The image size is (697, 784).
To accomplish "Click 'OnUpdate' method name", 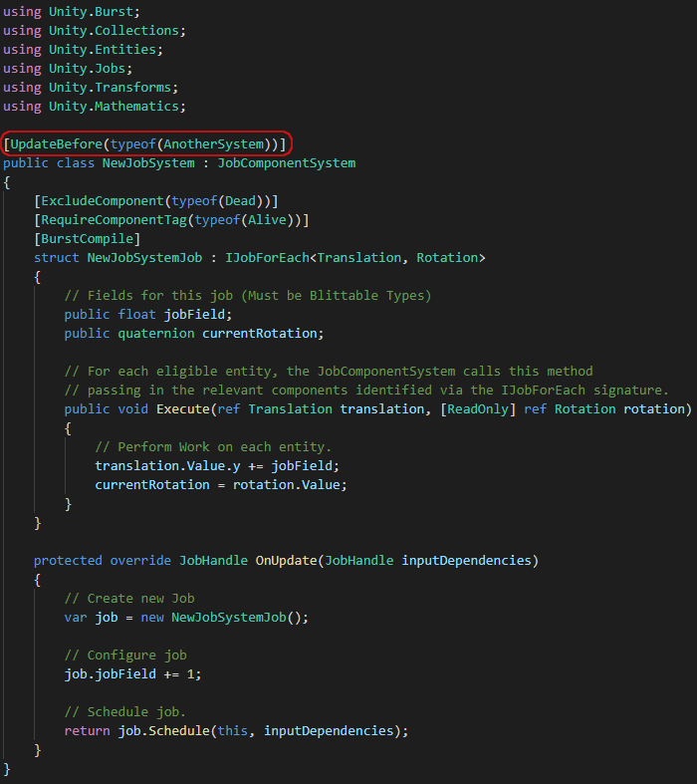I will (287, 561).
